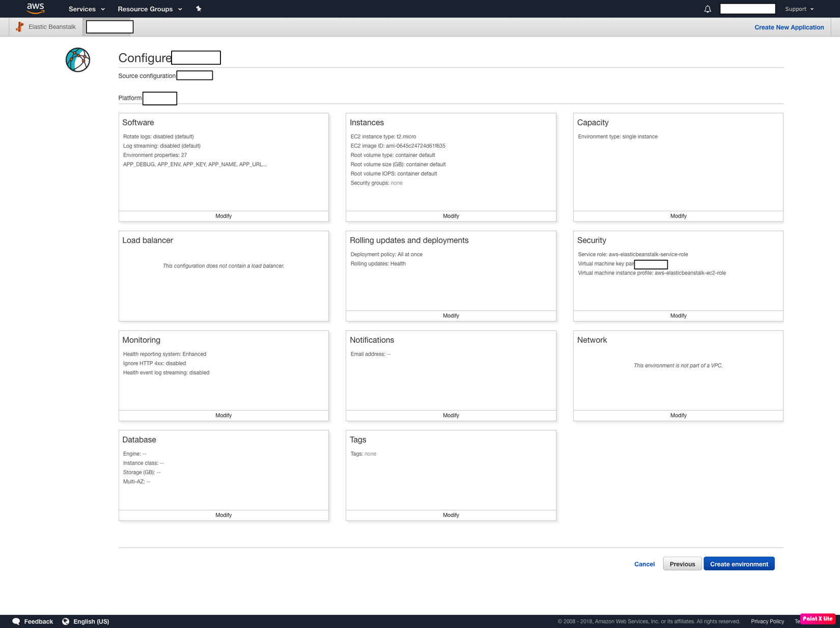Modify the Software configuration
The image size is (840, 628).
[x=223, y=216]
